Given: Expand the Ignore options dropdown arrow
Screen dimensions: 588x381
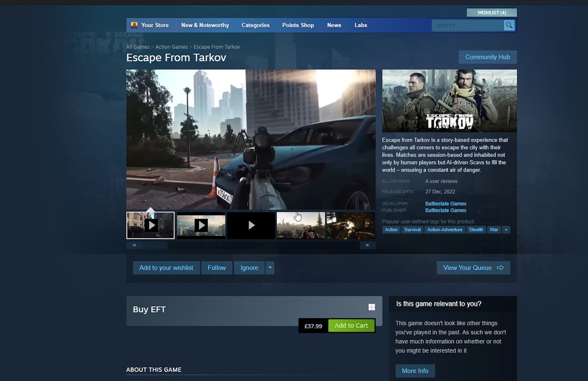Looking at the screenshot, I should 270,268.
